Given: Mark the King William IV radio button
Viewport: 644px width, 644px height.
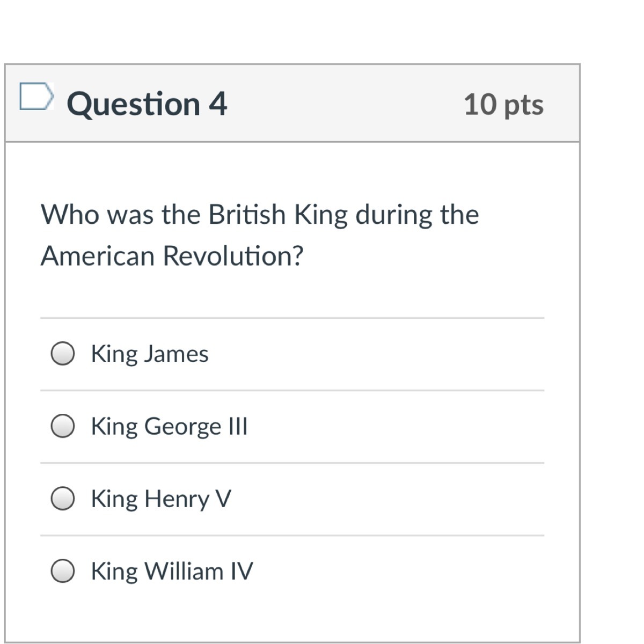Looking at the screenshot, I should pos(63,571).
